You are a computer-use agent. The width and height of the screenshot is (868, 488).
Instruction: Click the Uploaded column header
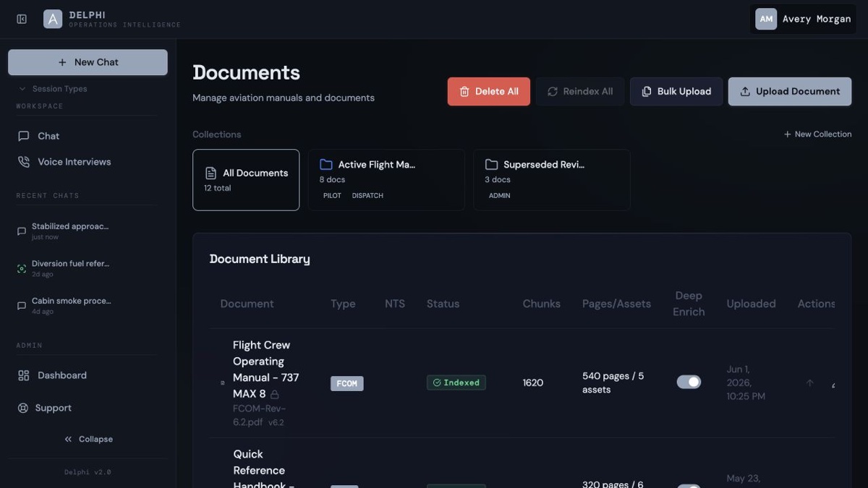click(751, 304)
